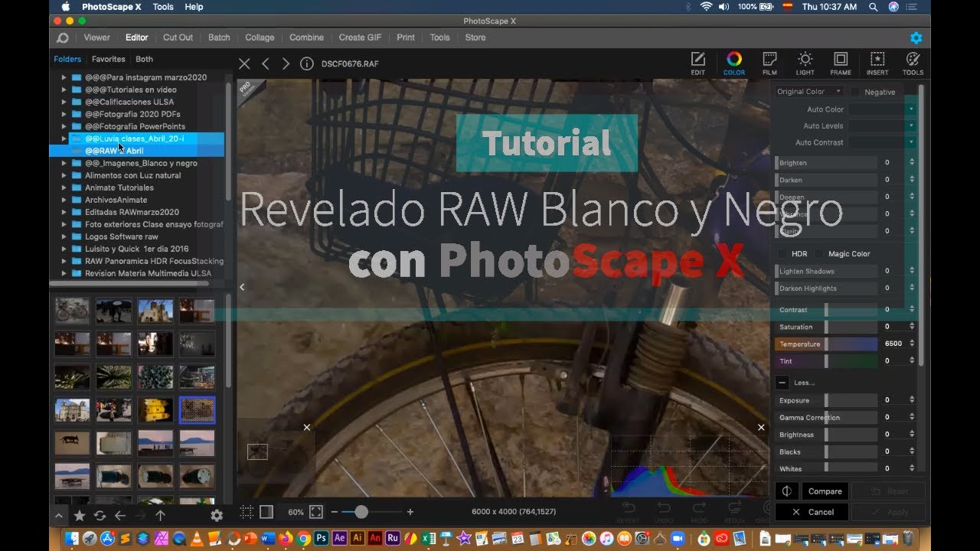Screen dimensions: 980x551
Task: Switch to the Collage tab
Action: point(260,37)
